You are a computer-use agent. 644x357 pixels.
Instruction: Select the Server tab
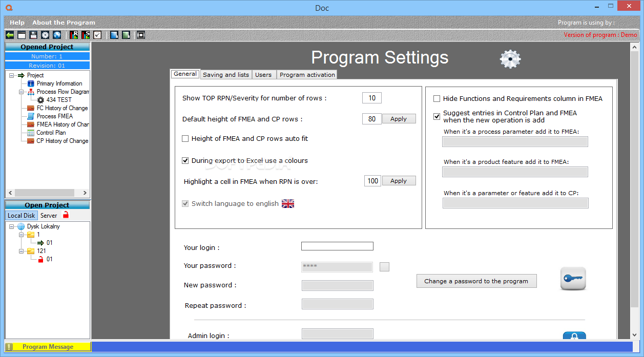pyautogui.click(x=49, y=216)
